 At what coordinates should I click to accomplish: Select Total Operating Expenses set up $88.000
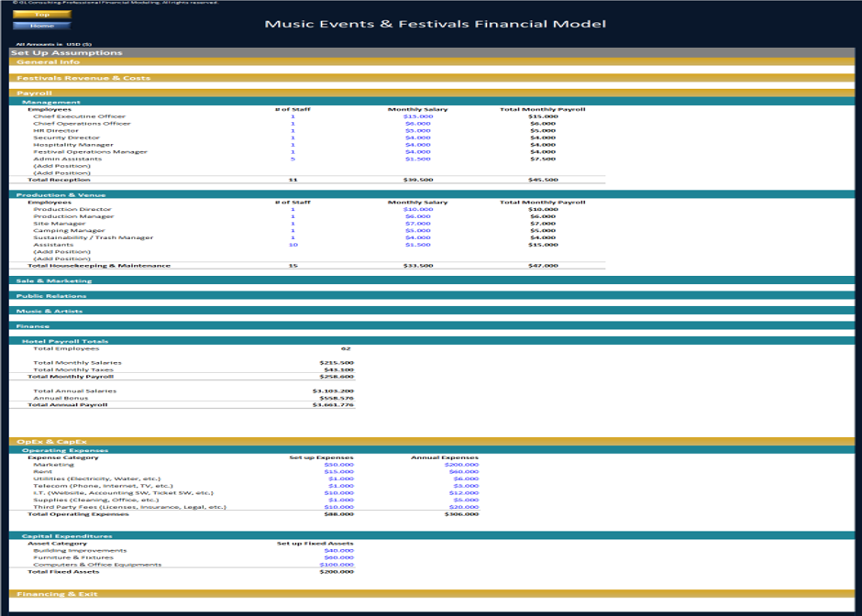click(x=338, y=514)
